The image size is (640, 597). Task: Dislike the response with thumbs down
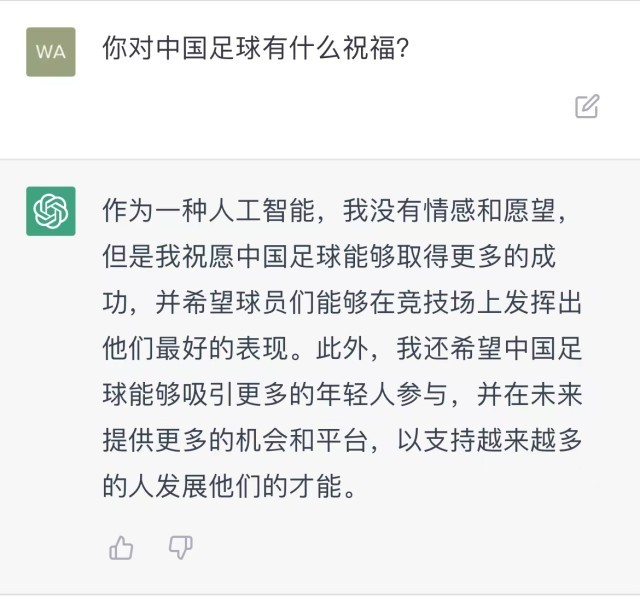tap(180, 547)
